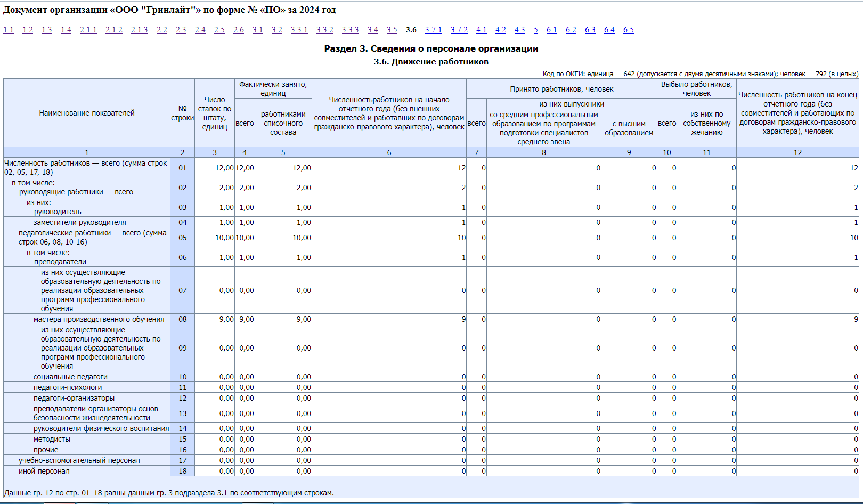This screenshot has width=863, height=504.
Task: Navigate to section 2.6
Action: [239, 30]
